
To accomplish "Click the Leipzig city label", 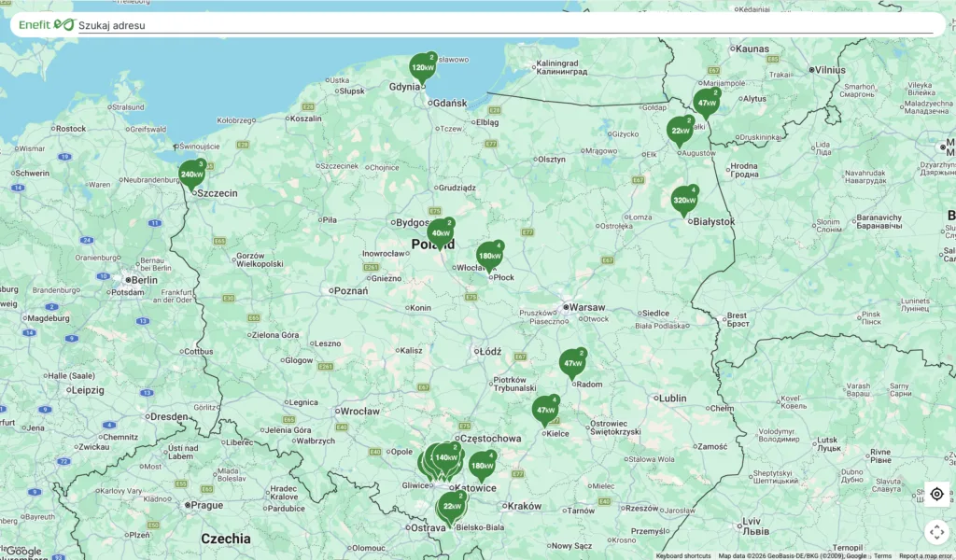I will (88, 390).
